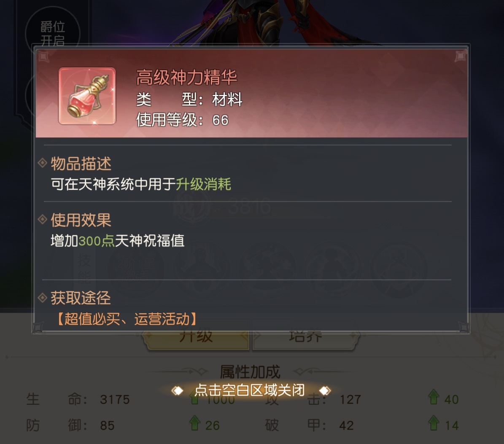Image resolution: width=504 pixels, height=444 pixels.
Task: Select the 升级 tab behind the popup
Action: point(196,341)
